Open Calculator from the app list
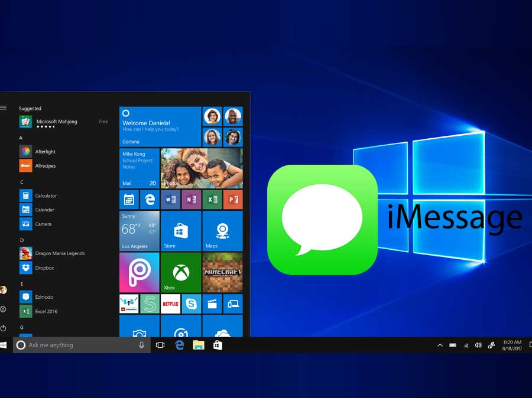This screenshot has width=532, height=398. [46, 195]
